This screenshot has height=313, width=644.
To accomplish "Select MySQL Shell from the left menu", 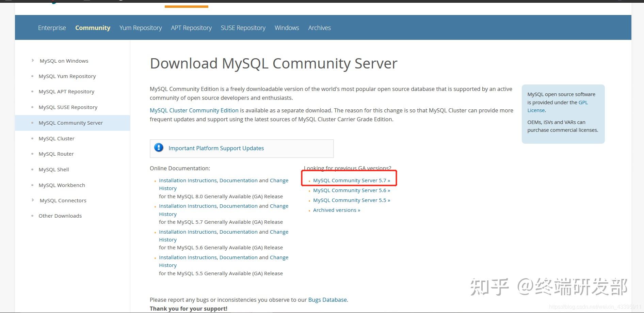I will click(53, 169).
